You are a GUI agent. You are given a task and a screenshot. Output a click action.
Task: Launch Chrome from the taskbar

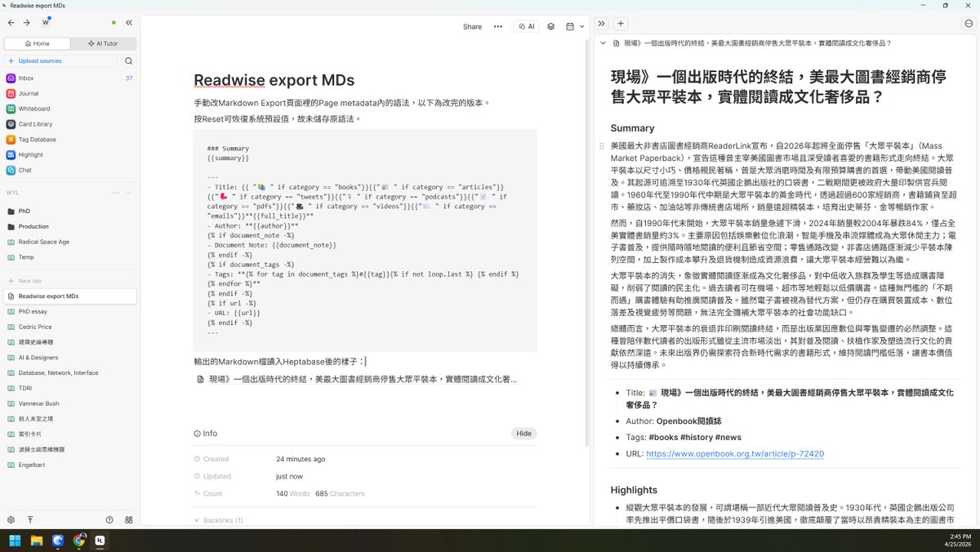79,541
